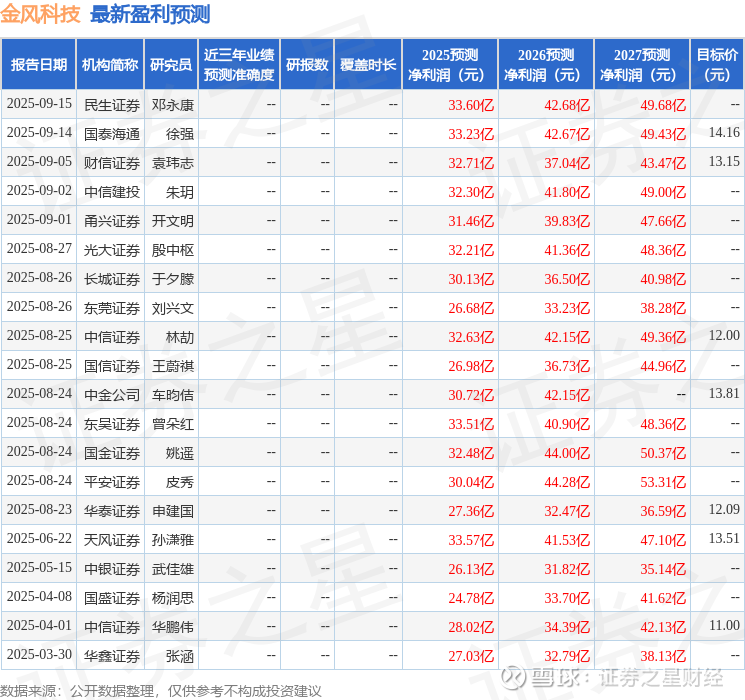Click the date 2025-09-15
This screenshot has height=700, width=745.
pos(39,104)
